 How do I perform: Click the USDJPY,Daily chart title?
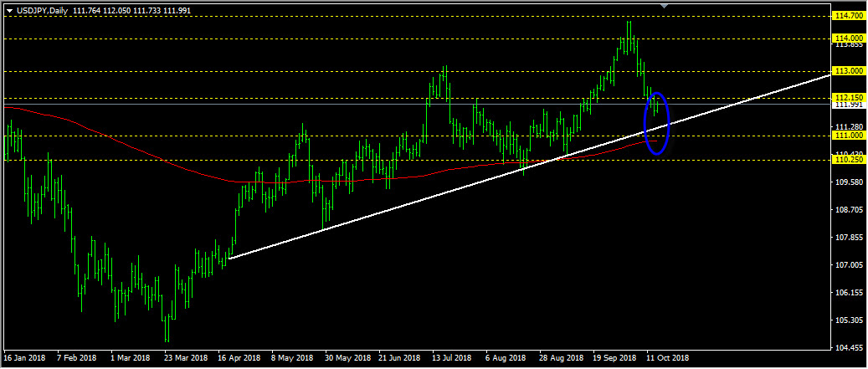click(41, 11)
